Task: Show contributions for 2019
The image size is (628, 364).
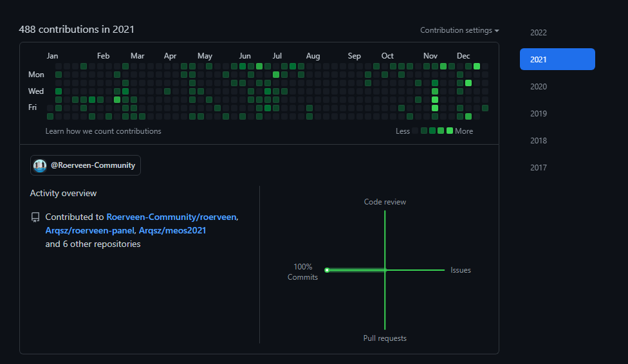Action: point(539,113)
